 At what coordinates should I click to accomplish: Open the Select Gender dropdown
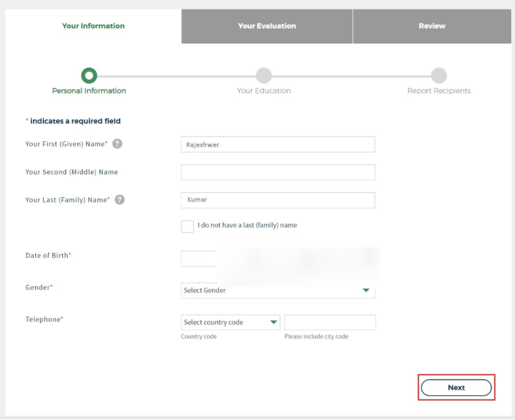(278, 290)
